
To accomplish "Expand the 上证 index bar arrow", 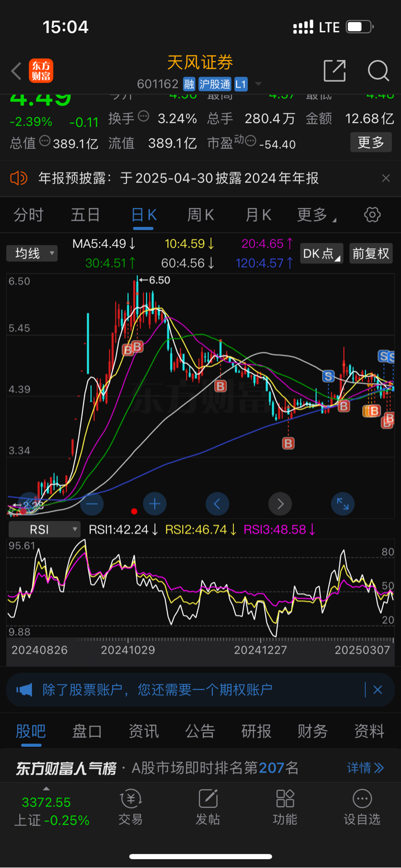I will coord(46,789).
